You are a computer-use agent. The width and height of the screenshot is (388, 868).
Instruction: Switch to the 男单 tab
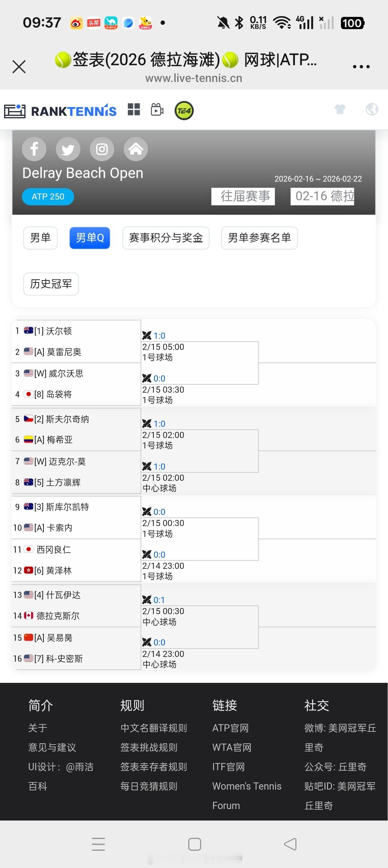(40, 238)
